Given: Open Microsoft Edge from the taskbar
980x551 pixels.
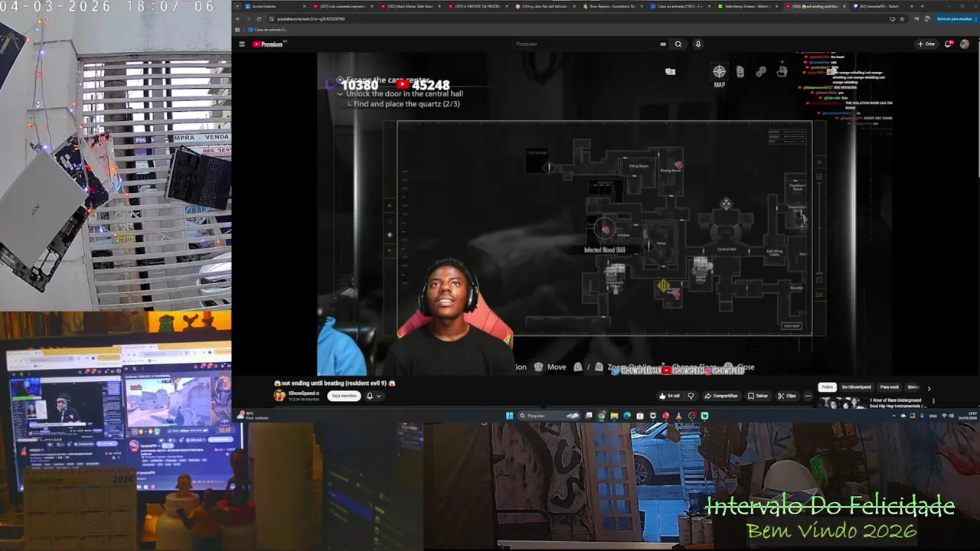Looking at the screenshot, I should 627,416.
